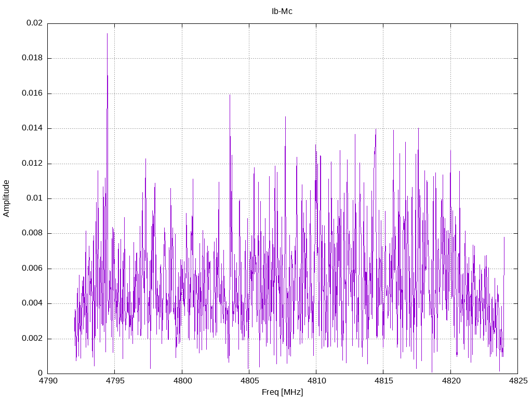Screen dimensions: 532x399
Task: Click y-axis tick label 0.002
Action: pyautogui.click(x=33, y=339)
